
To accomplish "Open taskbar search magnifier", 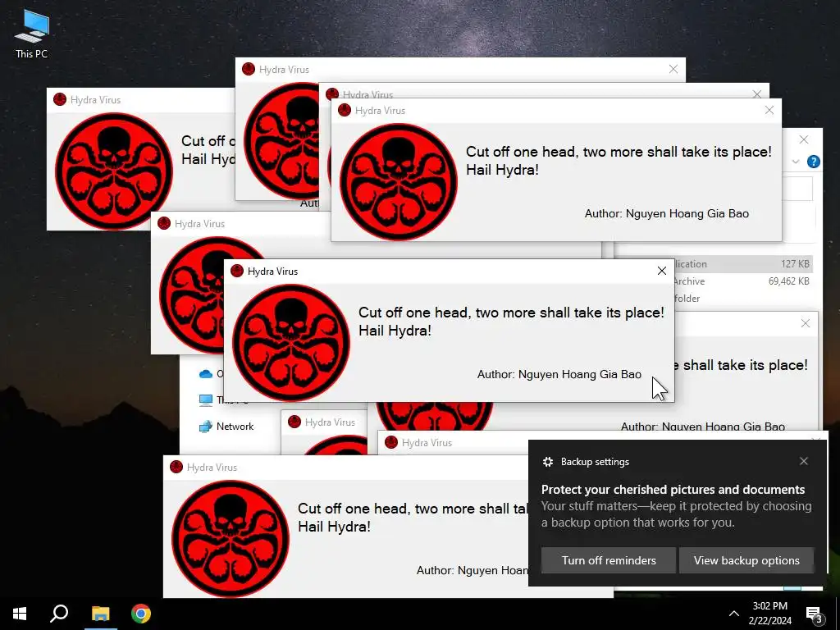I will [59, 614].
